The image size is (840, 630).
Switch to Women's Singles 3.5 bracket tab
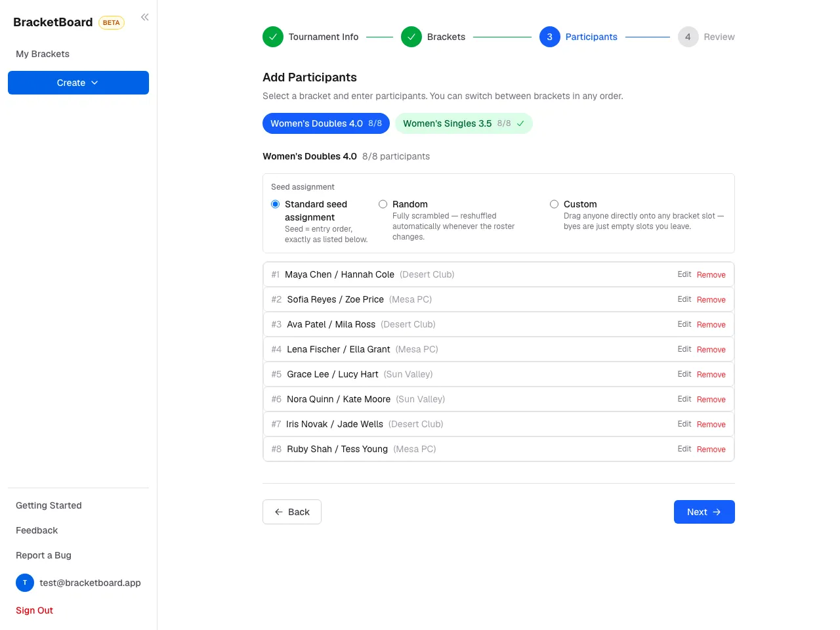point(463,123)
